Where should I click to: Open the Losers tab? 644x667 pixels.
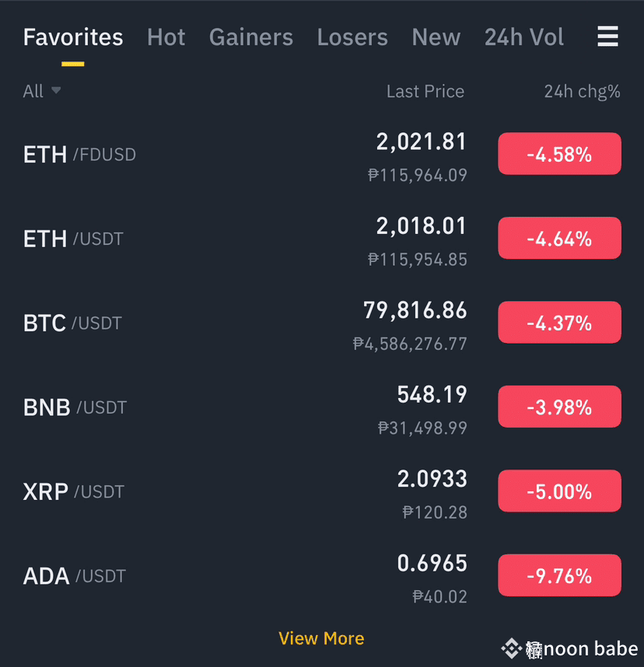tap(352, 37)
